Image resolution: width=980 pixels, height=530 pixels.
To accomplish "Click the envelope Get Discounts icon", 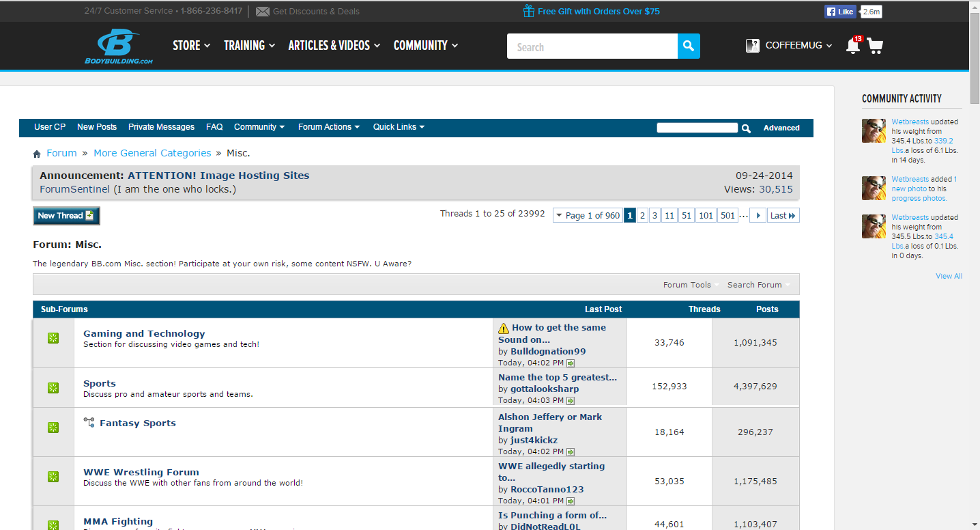I will (263, 12).
